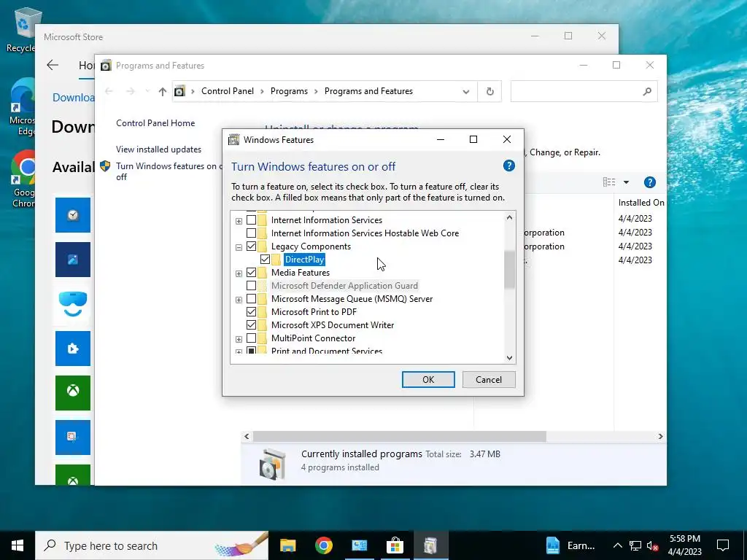Check Internet Information Services Hostable Web Core
This screenshot has width=747, height=560.
click(251, 233)
